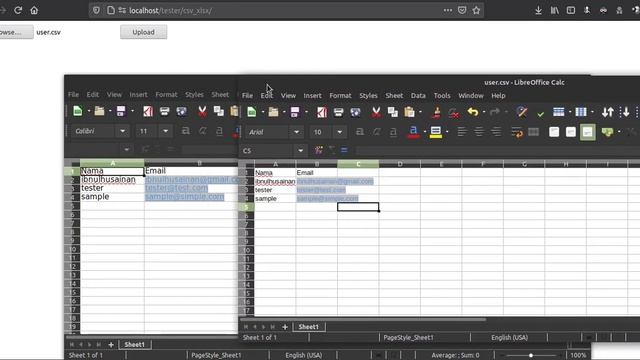The width and height of the screenshot is (640, 360).
Task: Click Sort icon with up-down arrows
Action: click(608, 112)
